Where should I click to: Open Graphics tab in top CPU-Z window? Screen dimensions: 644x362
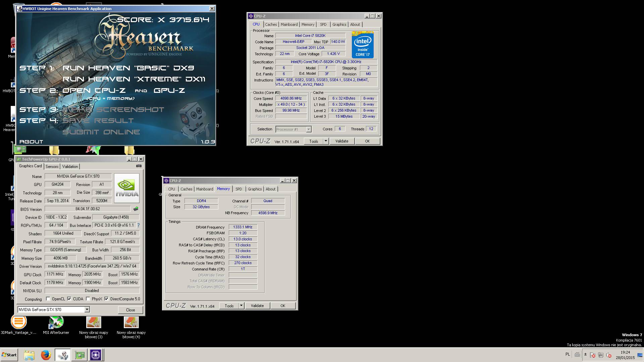click(x=339, y=24)
